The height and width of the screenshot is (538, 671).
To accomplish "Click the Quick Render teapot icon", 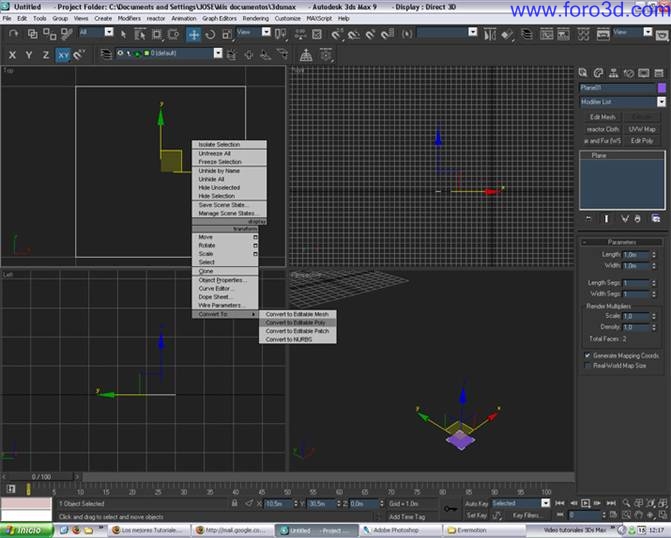I will 662,34.
